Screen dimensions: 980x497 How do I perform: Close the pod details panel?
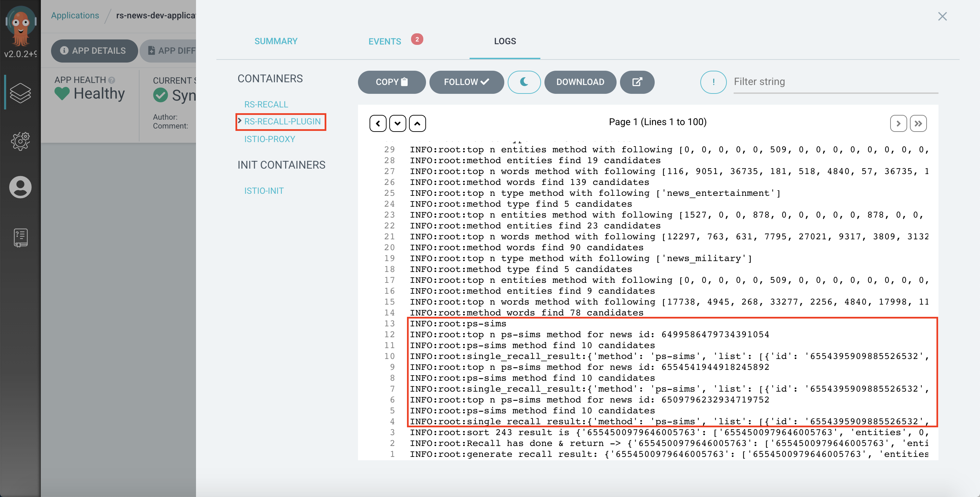942,16
